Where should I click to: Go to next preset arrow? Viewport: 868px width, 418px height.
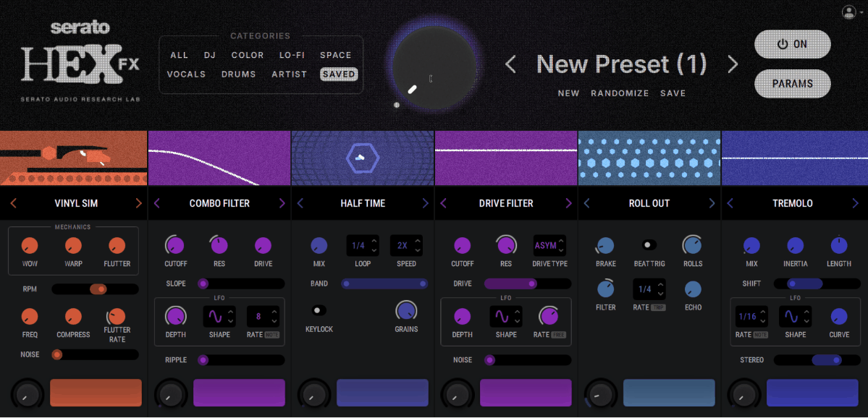(733, 64)
